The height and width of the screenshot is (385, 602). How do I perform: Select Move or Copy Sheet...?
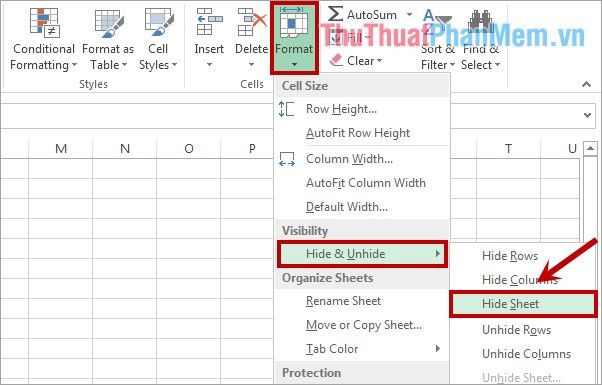(362, 325)
